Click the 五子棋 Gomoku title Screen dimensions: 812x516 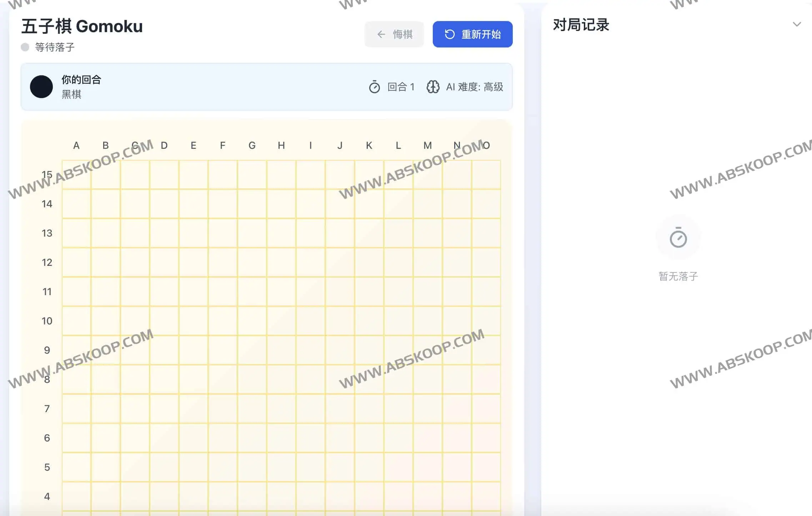coord(82,26)
